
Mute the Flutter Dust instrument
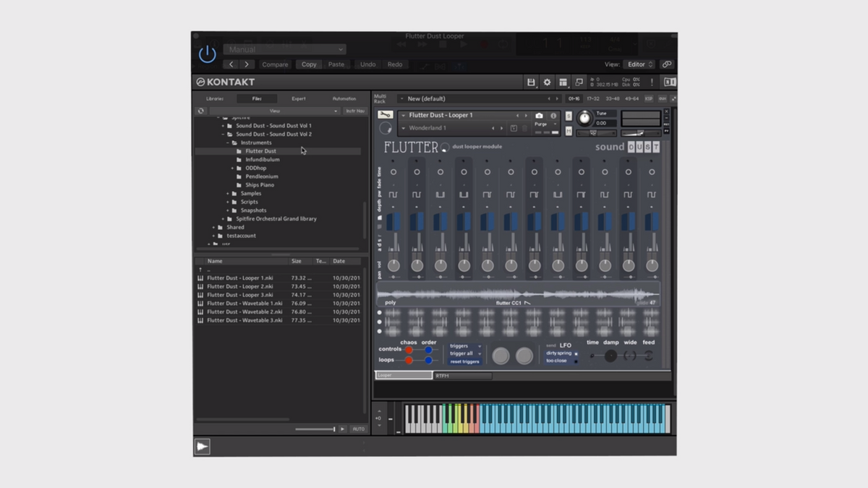point(569,130)
